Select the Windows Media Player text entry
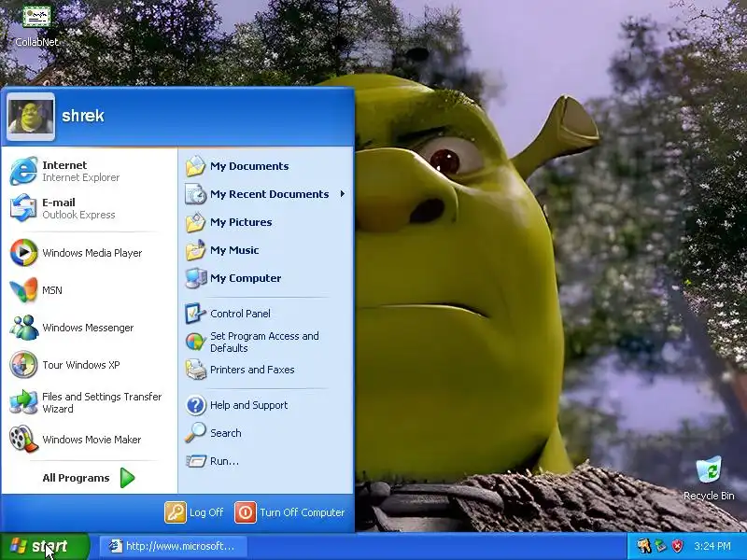The width and height of the screenshot is (747, 560). [92, 253]
